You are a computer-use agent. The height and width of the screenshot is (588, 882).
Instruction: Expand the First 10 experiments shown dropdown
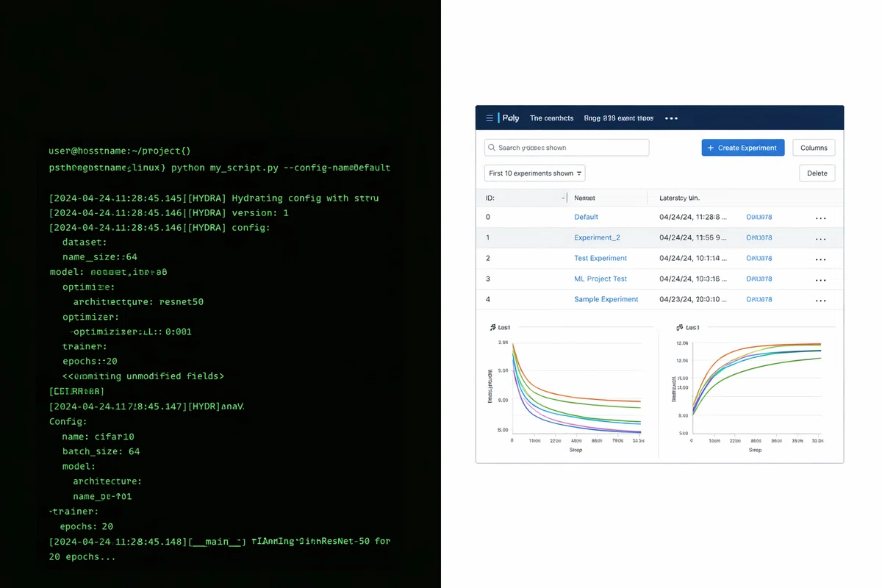(x=535, y=173)
